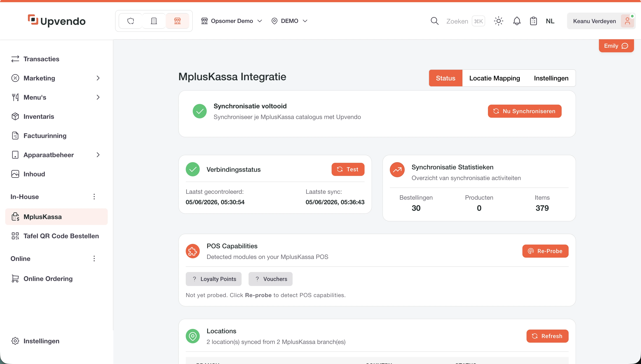Image resolution: width=641 pixels, height=364 pixels.
Task: Expand the Menu's submenu chevron
Action: coord(98,97)
